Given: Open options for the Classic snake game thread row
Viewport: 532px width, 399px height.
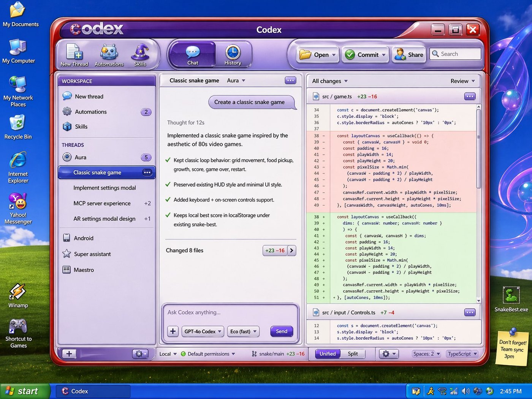Looking at the screenshot, I should pos(147,173).
